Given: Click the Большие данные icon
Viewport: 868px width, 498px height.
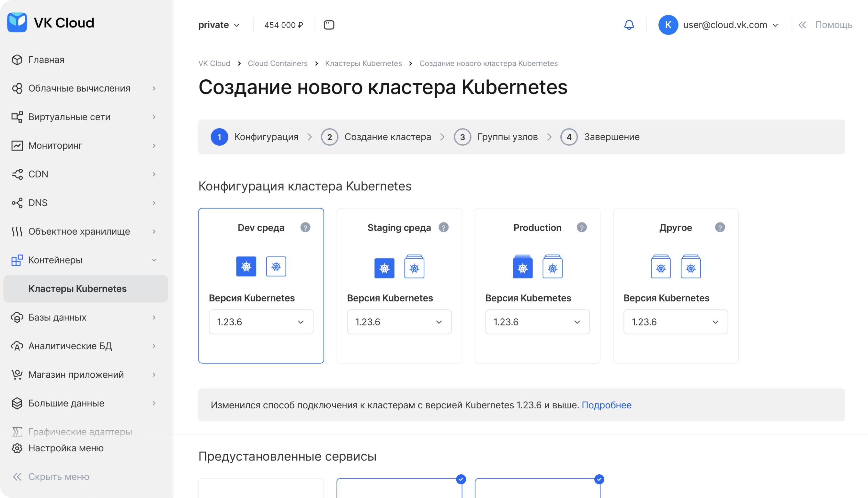Looking at the screenshot, I should coord(17,403).
